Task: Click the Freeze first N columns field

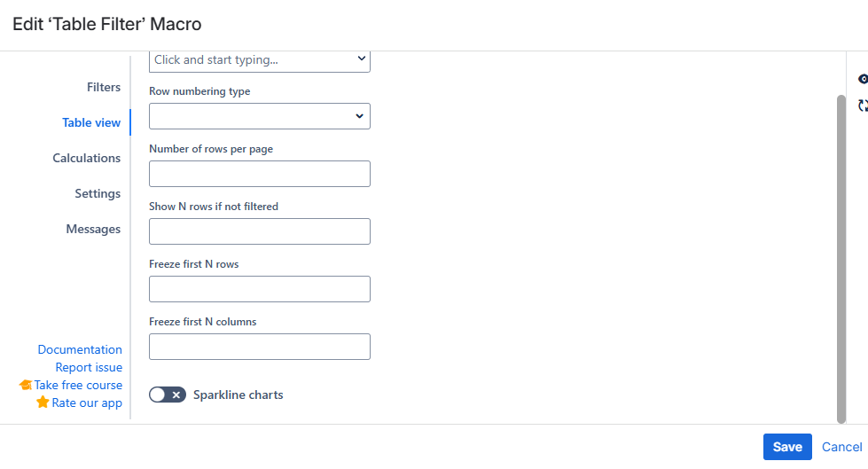Action: (x=260, y=347)
